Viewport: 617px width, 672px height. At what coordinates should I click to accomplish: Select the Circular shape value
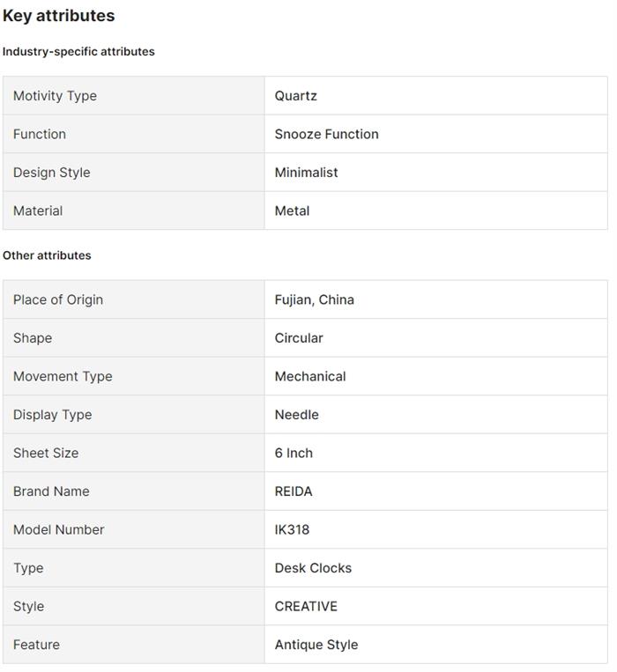coord(299,338)
